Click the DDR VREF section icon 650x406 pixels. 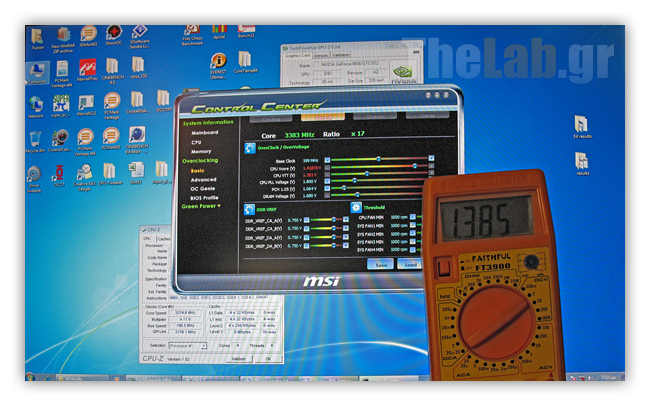[248, 208]
